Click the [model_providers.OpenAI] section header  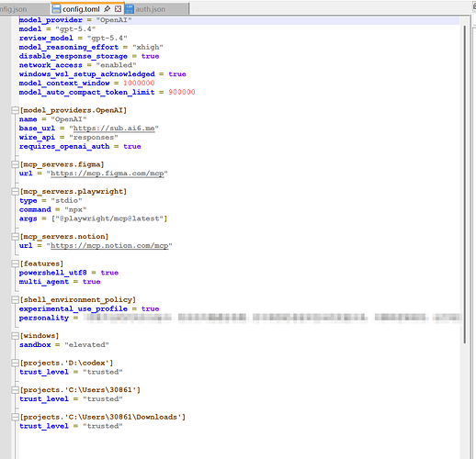pyautogui.click(x=74, y=110)
